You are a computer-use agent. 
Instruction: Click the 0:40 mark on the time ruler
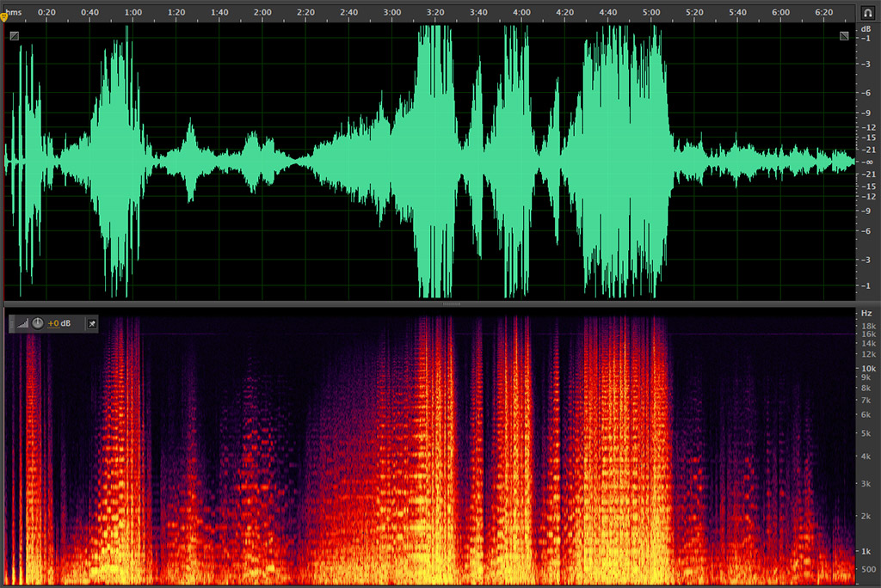89,12
